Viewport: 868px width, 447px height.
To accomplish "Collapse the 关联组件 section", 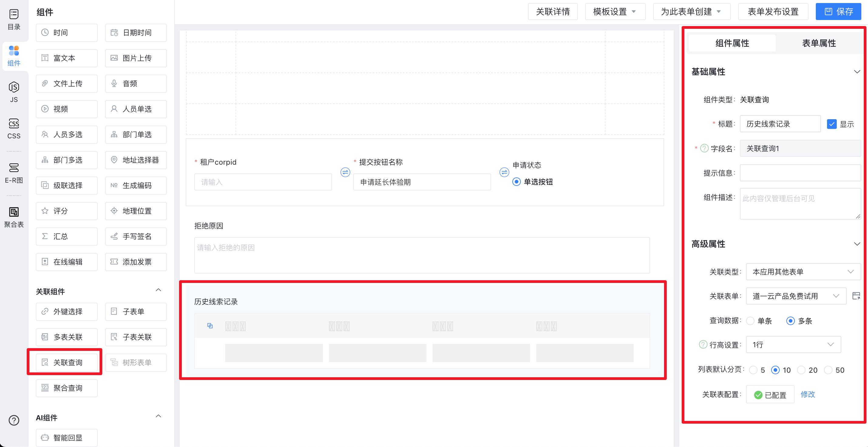I will (158, 290).
